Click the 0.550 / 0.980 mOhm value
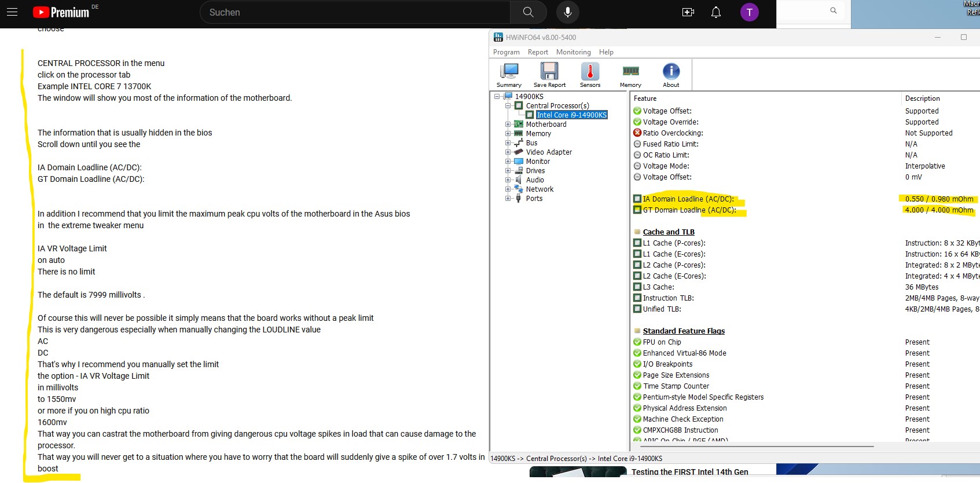The width and height of the screenshot is (980, 483). (x=939, y=199)
